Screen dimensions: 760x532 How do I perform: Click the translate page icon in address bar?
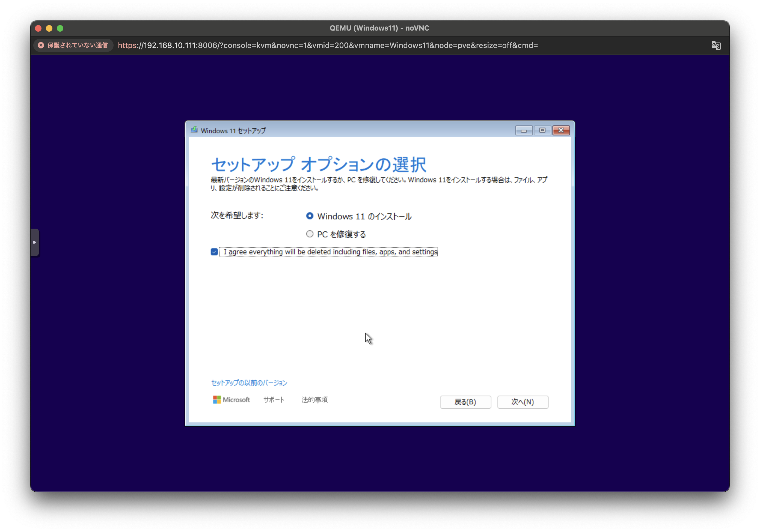point(716,45)
